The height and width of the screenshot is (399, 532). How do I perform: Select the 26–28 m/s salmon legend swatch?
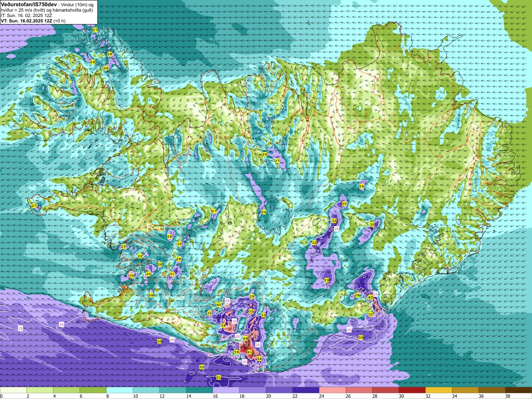pyautogui.click(x=359, y=390)
